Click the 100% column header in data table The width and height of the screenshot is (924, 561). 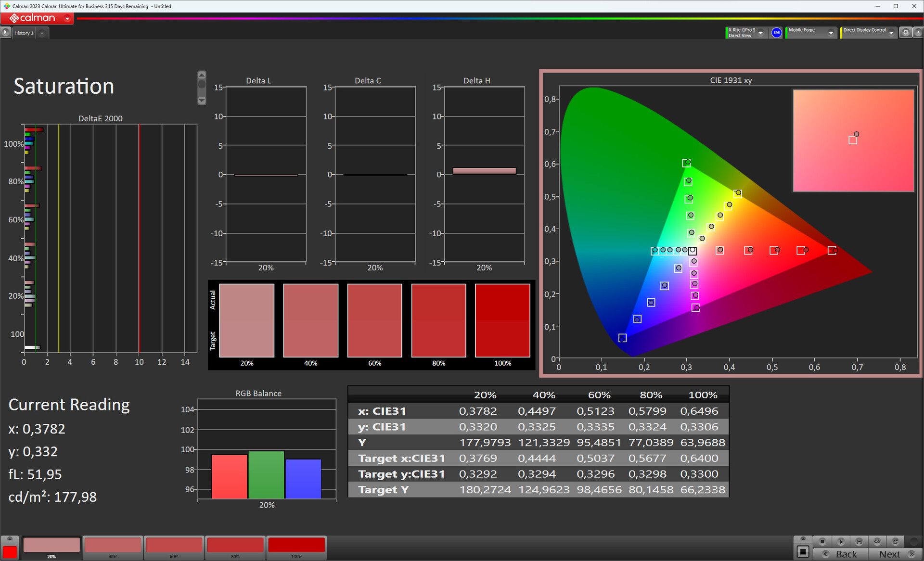(703, 395)
